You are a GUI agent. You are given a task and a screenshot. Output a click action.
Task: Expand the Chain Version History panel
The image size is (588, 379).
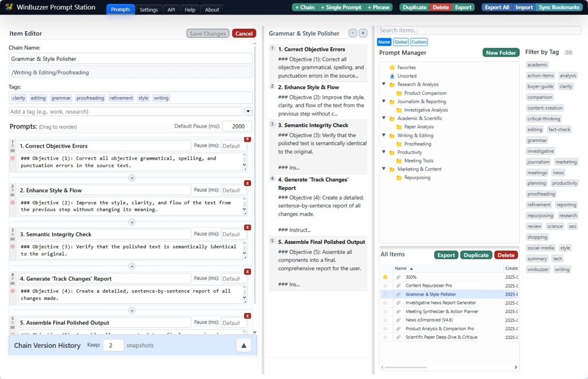coord(243,345)
